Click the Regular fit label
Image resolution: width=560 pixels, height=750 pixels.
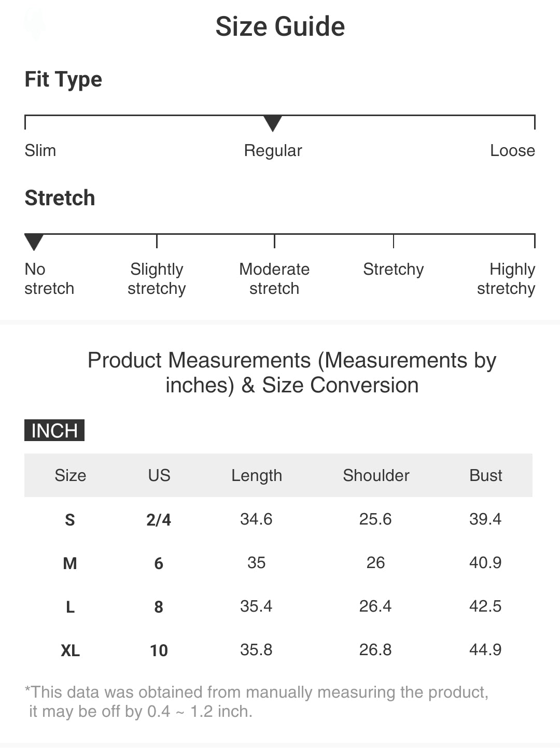pos(273,150)
